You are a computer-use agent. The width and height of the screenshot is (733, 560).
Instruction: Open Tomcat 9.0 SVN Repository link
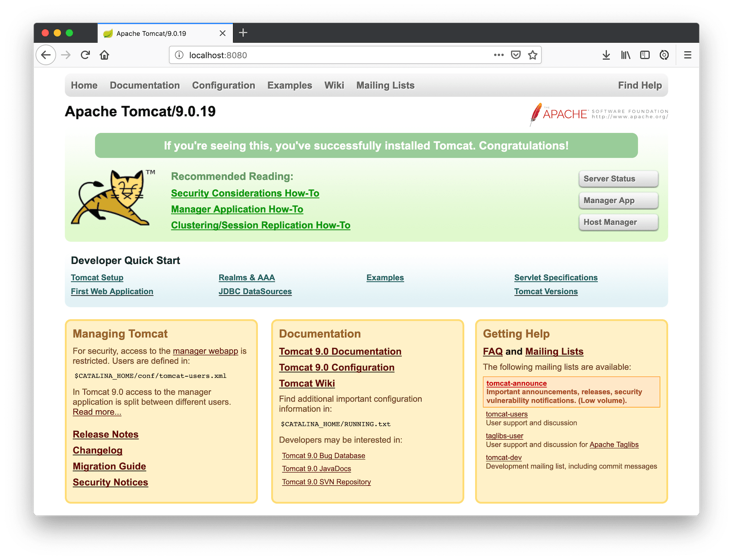coord(327,482)
